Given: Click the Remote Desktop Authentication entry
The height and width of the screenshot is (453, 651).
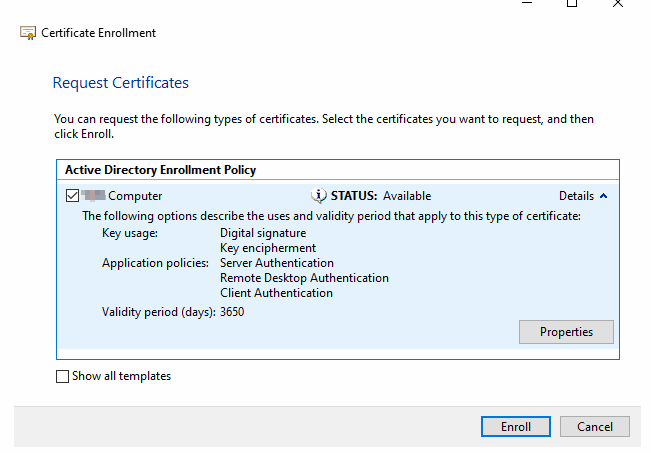Looking at the screenshot, I should pos(304,278).
